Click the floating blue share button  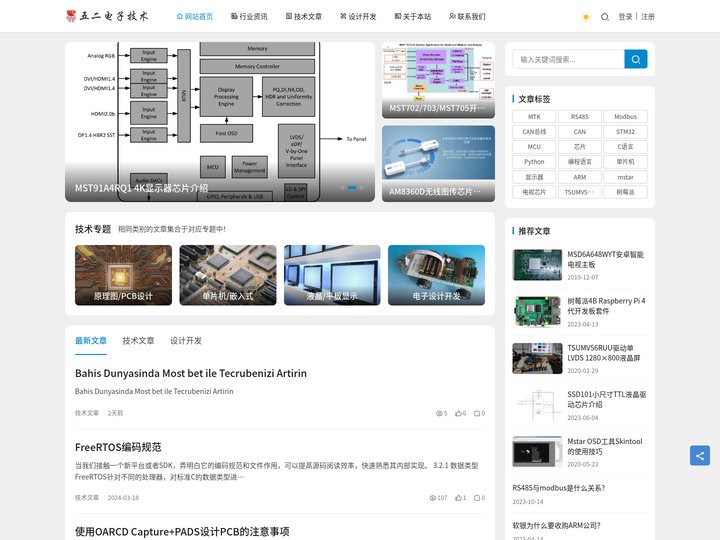tap(700, 456)
